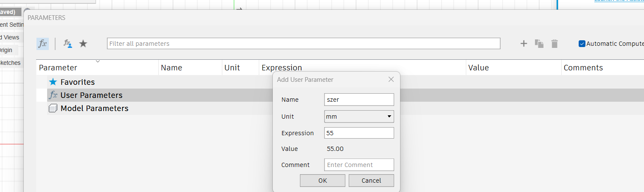Click the 55.00 computed value text

335,149
